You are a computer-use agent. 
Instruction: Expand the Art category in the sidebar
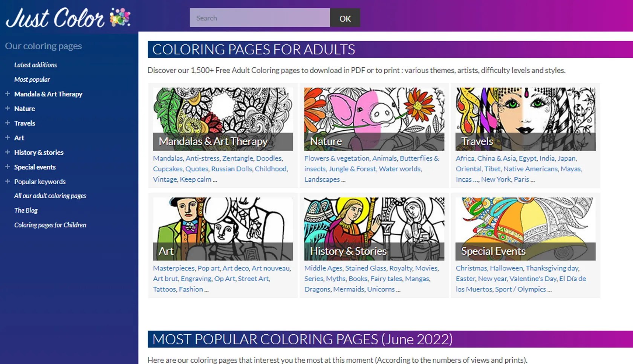point(8,138)
